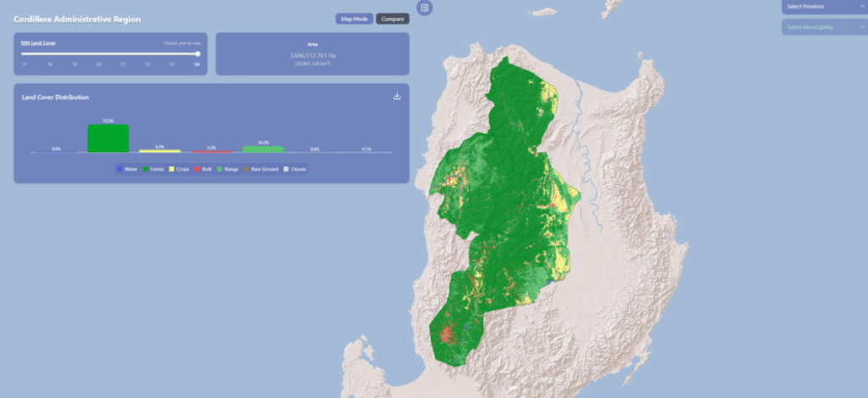Click the panel collapse icon at top
The height and width of the screenshot is (398, 868).
[x=425, y=8]
